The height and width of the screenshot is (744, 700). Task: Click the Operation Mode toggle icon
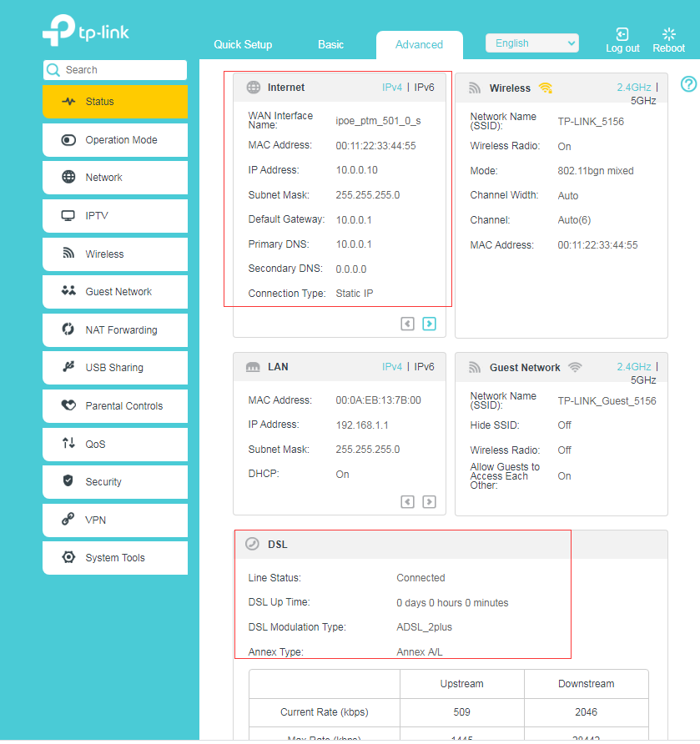pos(68,140)
